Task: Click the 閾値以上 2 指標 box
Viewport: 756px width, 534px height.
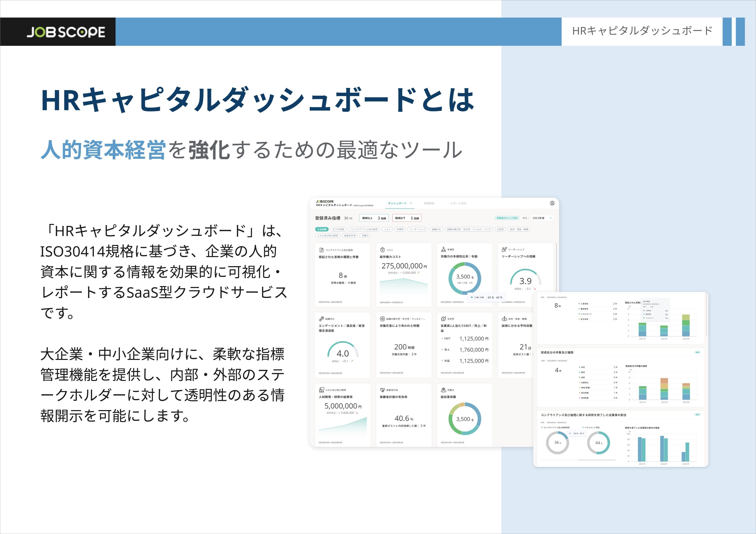Action: [x=374, y=218]
